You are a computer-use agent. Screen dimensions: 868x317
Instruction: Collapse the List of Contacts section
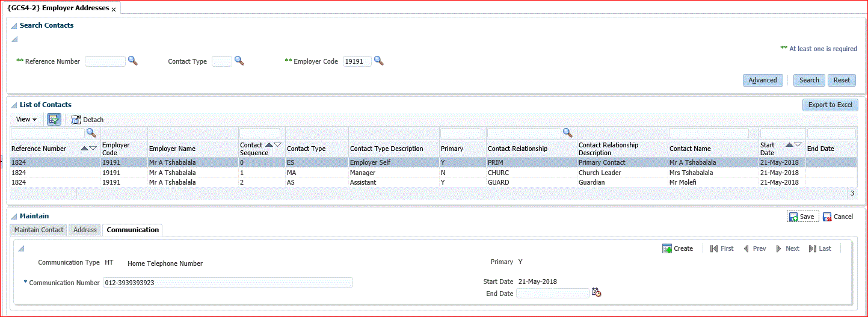click(x=14, y=105)
